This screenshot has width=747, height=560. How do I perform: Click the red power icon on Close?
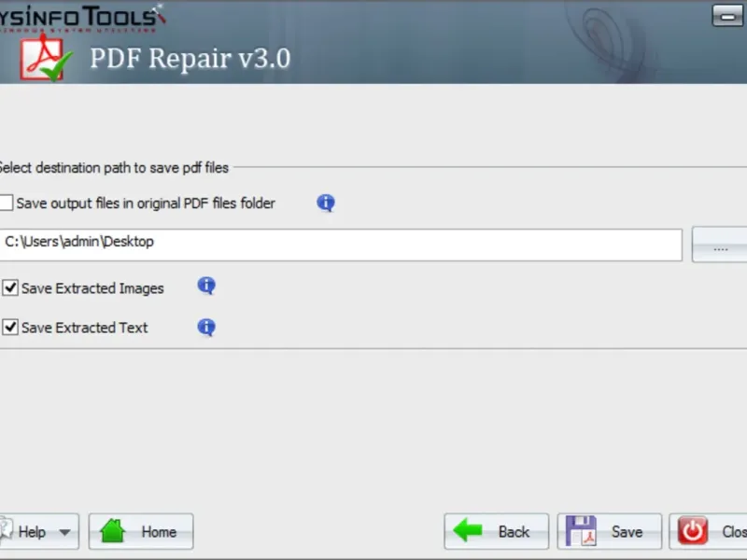[x=693, y=531]
